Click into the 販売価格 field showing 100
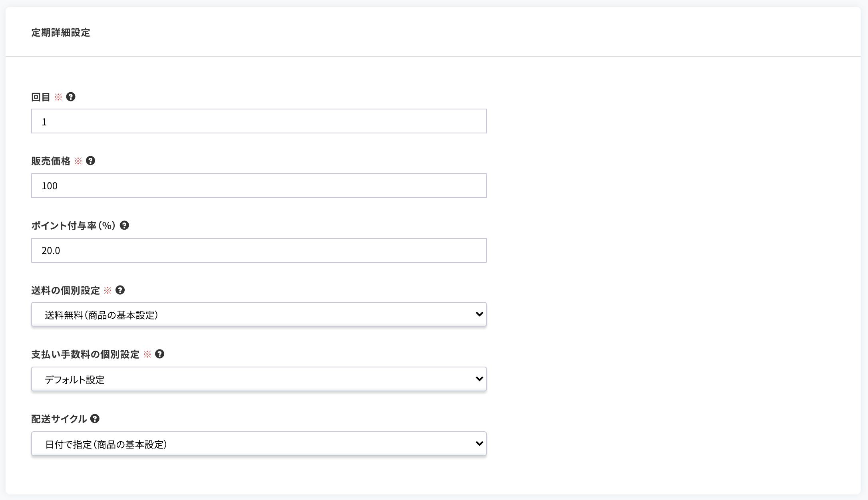 259,186
